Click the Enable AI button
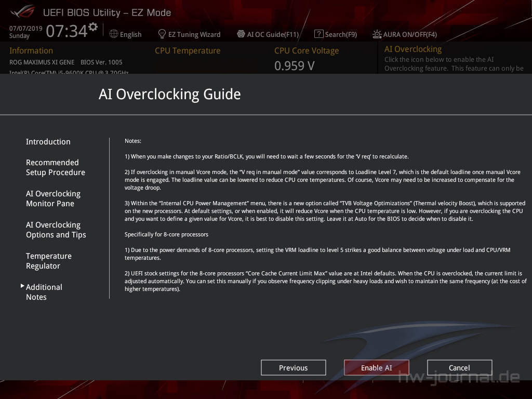The image size is (532, 399). tap(377, 367)
